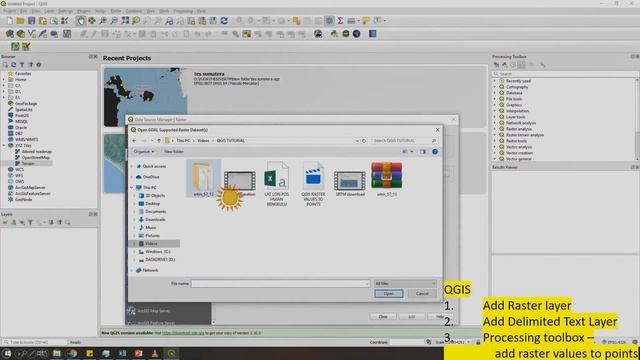Refresh the file dialog address bar
Screen dimensions: 640x360
point(364,141)
